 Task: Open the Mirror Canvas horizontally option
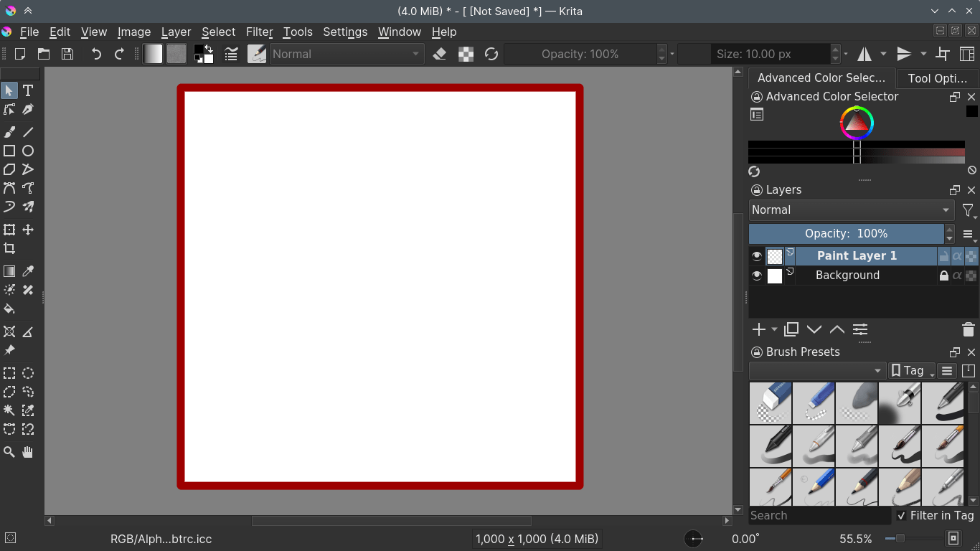coord(866,54)
